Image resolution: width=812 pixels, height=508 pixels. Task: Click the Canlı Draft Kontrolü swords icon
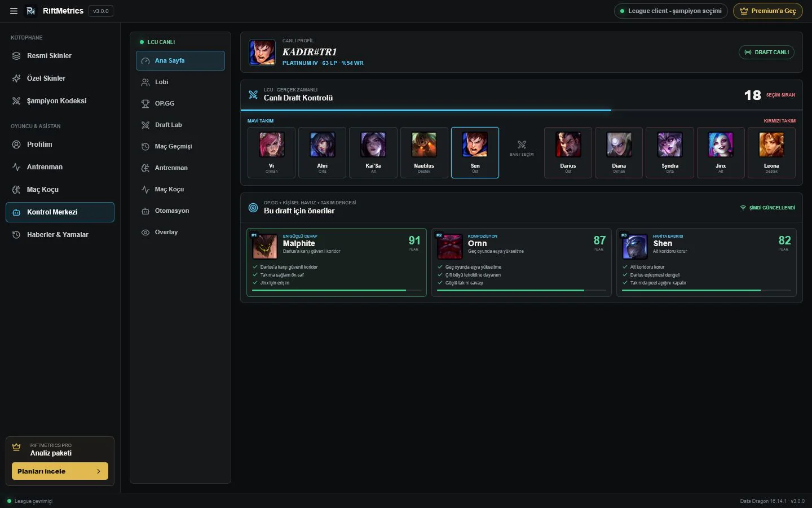253,94
